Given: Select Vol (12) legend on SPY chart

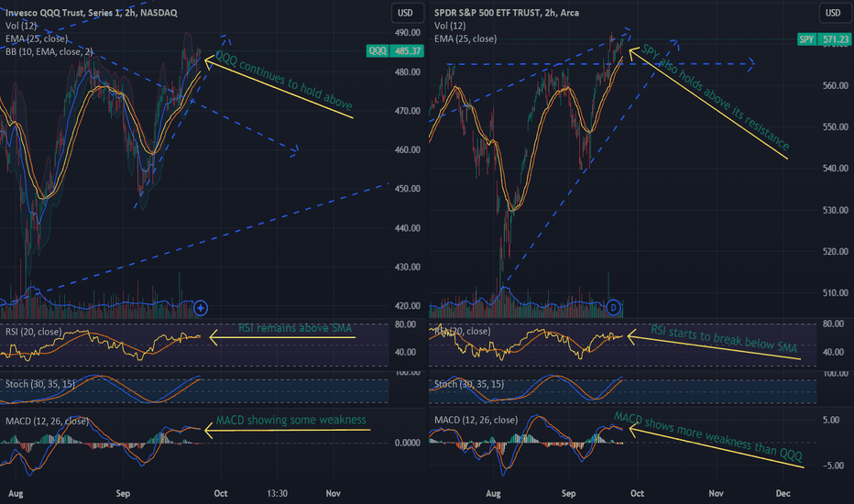Looking at the screenshot, I should pyautogui.click(x=450, y=26).
